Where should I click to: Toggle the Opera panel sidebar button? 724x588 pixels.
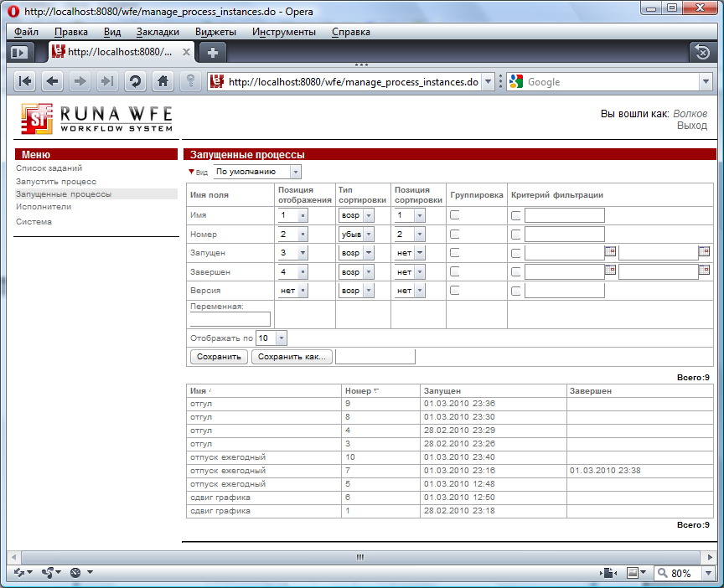pyautogui.click(x=18, y=52)
